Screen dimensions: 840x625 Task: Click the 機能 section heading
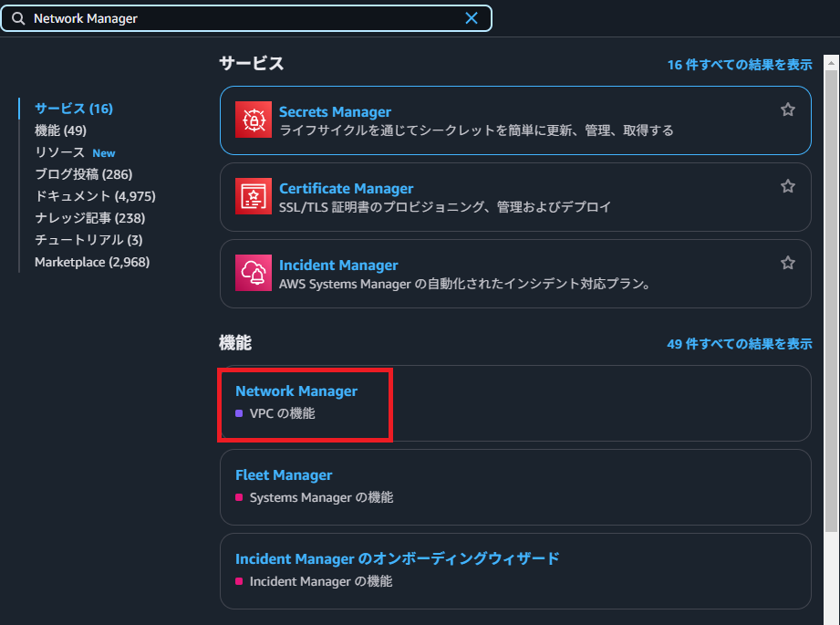click(235, 342)
